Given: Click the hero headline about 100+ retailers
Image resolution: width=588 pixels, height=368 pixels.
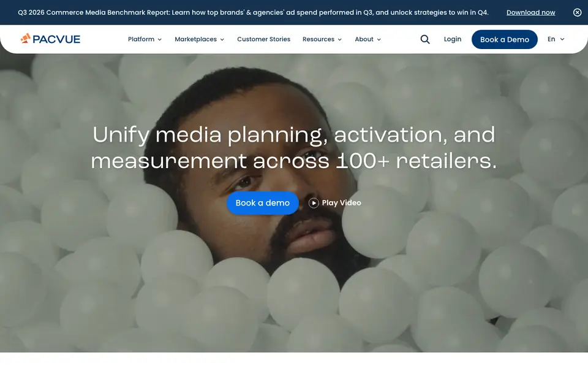Looking at the screenshot, I should tap(294, 148).
